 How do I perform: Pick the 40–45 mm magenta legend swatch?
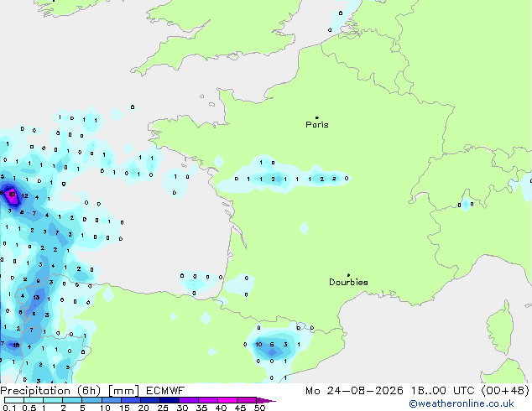(227, 400)
